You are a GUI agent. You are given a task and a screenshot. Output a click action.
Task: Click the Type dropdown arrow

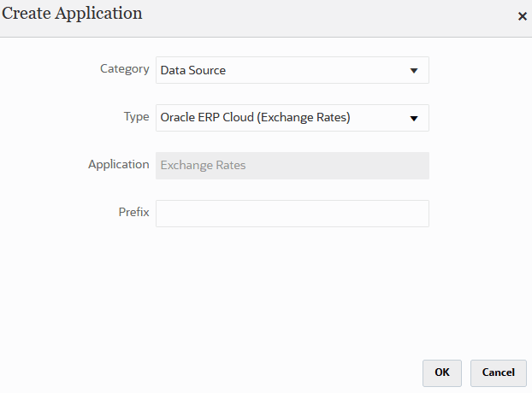(x=413, y=118)
